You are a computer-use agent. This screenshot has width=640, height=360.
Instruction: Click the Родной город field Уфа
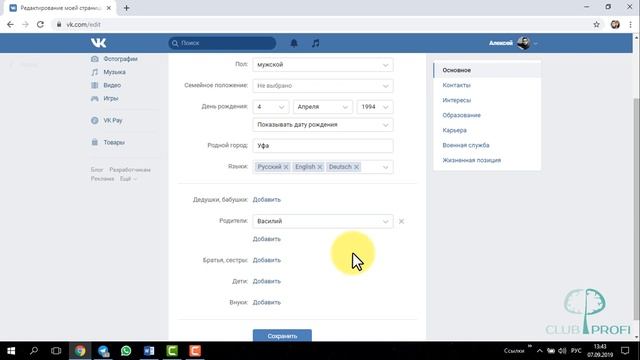[323, 146]
